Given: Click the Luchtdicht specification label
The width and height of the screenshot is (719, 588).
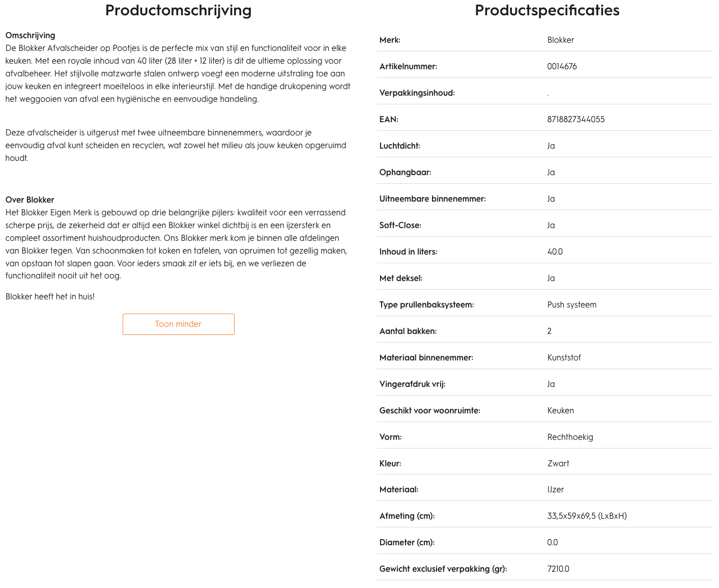Looking at the screenshot, I should [399, 146].
